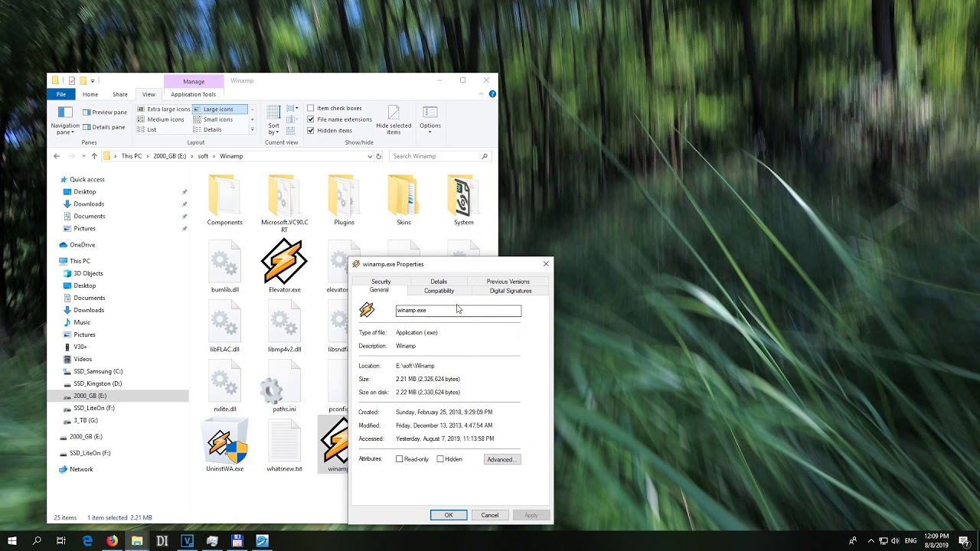Switch to the Compatibility tab
The image size is (980, 551).
pyautogui.click(x=439, y=291)
